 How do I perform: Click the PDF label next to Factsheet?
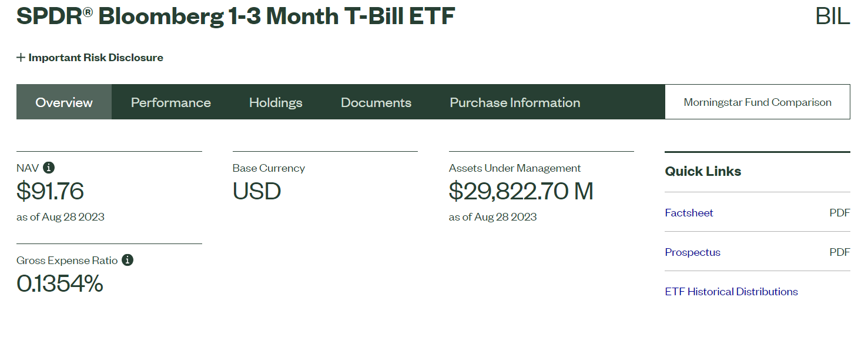pyautogui.click(x=840, y=213)
